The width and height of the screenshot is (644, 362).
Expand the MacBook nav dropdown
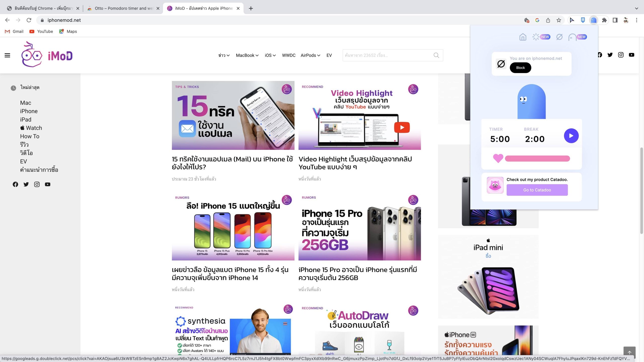[x=247, y=55]
